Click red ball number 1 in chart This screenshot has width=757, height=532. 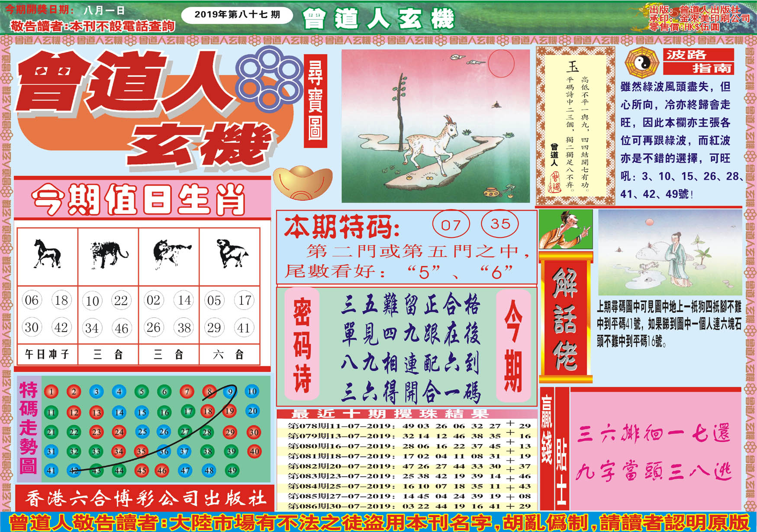(x=51, y=392)
